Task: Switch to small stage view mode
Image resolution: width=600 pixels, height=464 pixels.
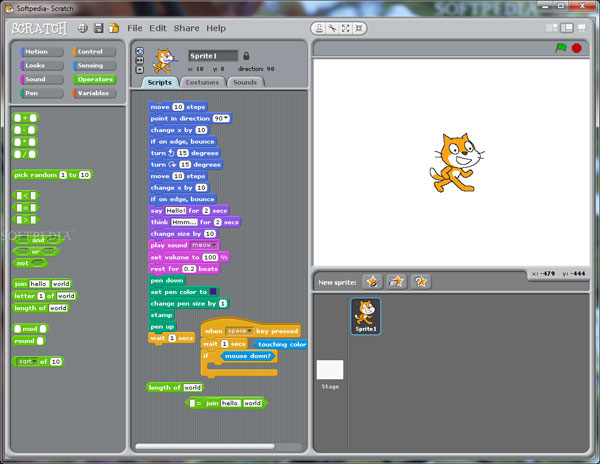Action: click(552, 28)
